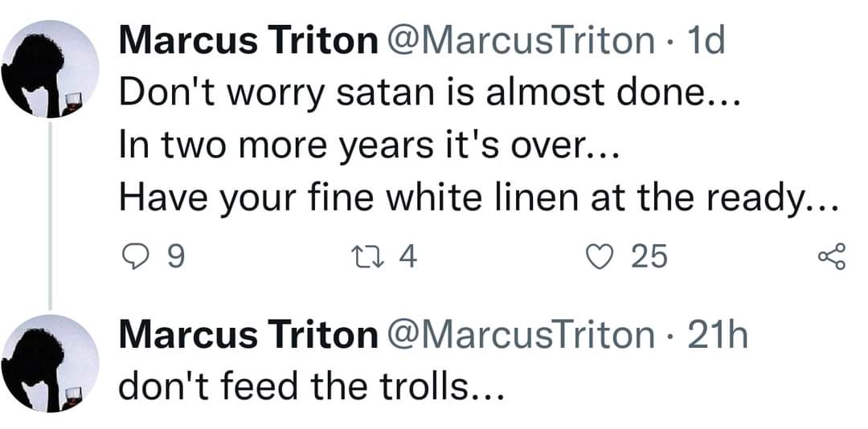
Task: Open the profile avatar on the 1d tweet
Action: point(49,69)
